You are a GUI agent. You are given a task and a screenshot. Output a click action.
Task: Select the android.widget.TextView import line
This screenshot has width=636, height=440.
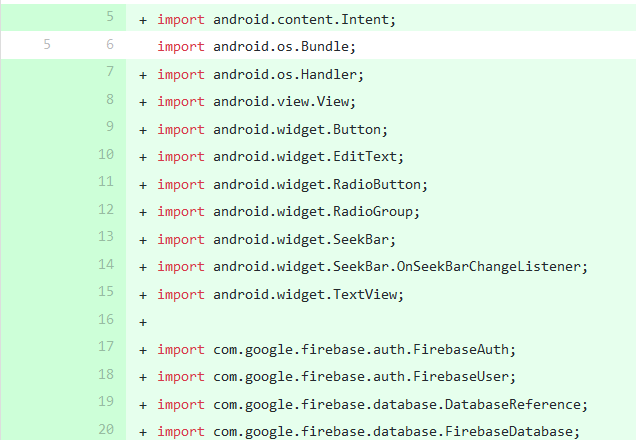(281, 294)
